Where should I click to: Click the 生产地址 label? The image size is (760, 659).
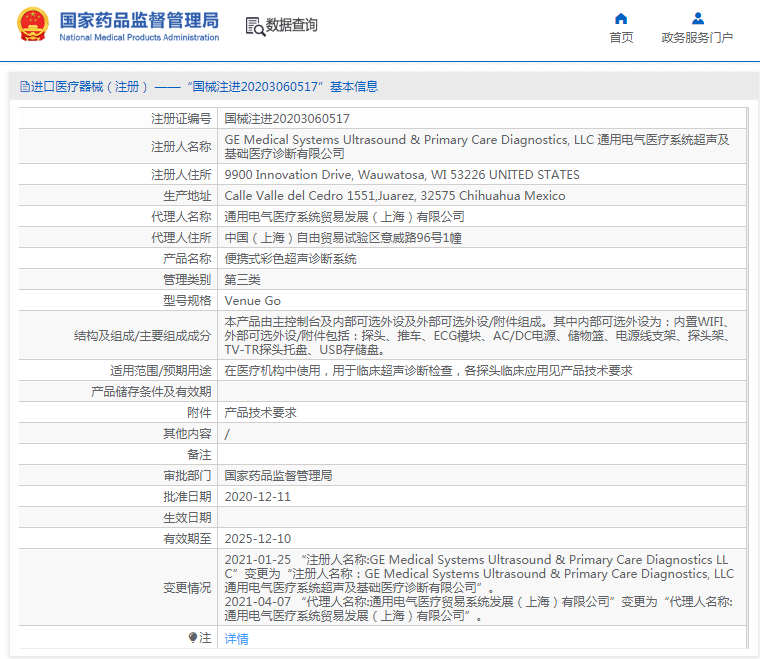(x=187, y=196)
